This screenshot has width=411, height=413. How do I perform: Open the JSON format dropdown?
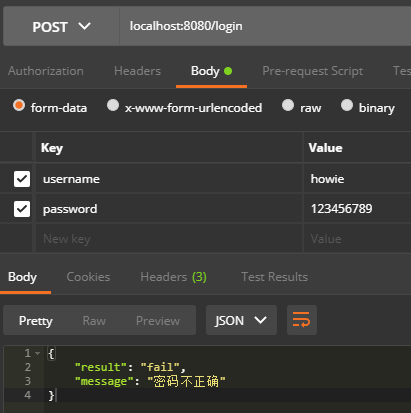241,320
